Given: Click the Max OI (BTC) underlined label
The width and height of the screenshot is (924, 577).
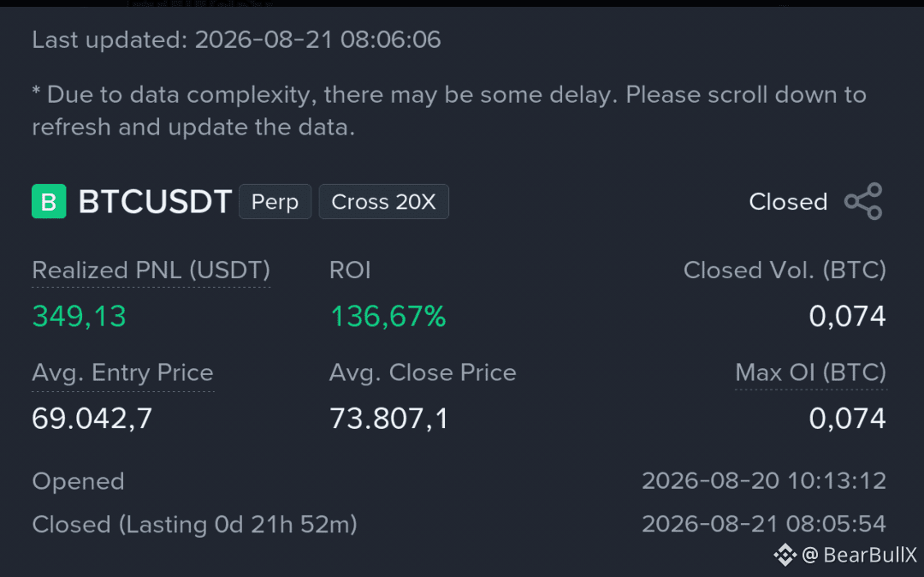Looking at the screenshot, I should 811,372.
